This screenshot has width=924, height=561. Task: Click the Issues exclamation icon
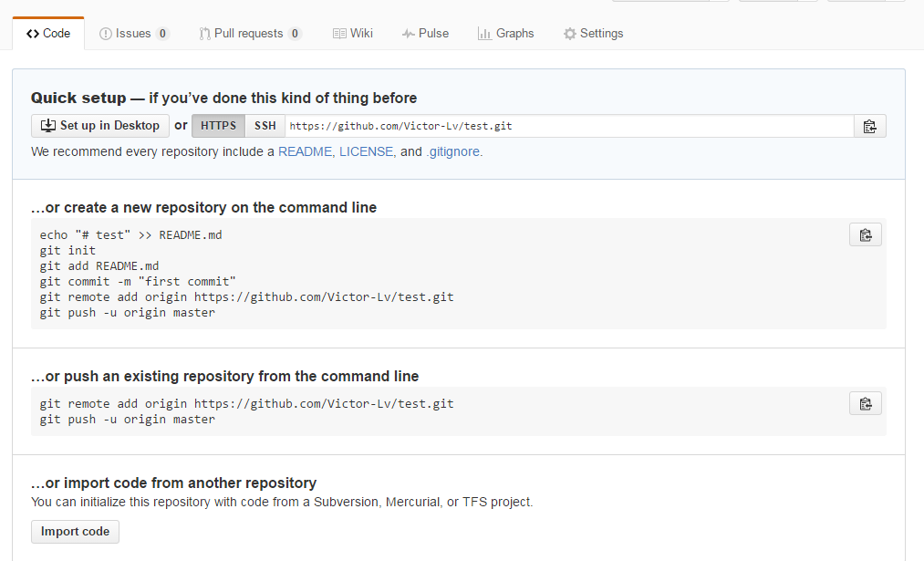[x=106, y=34]
